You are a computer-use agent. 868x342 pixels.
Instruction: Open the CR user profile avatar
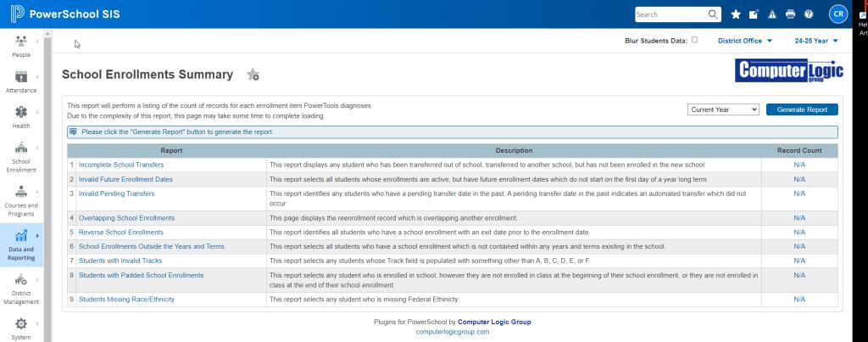[838, 14]
